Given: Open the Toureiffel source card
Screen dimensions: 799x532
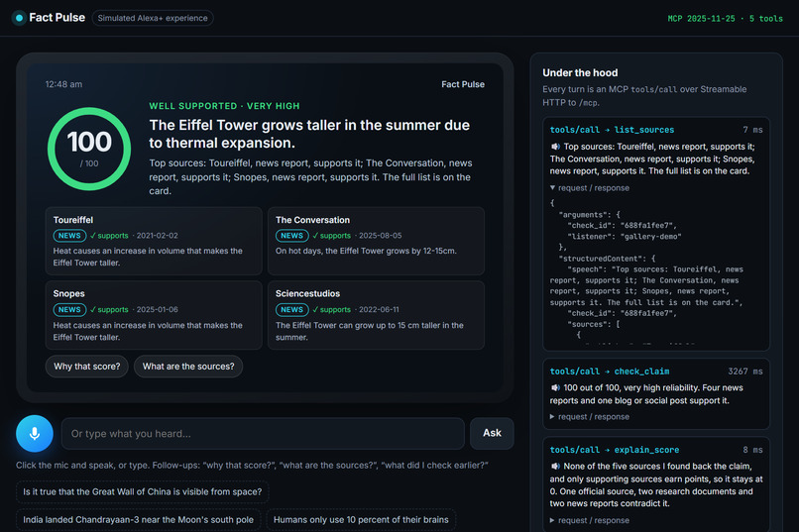Looking at the screenshot, I should click(x=154, y=241).
